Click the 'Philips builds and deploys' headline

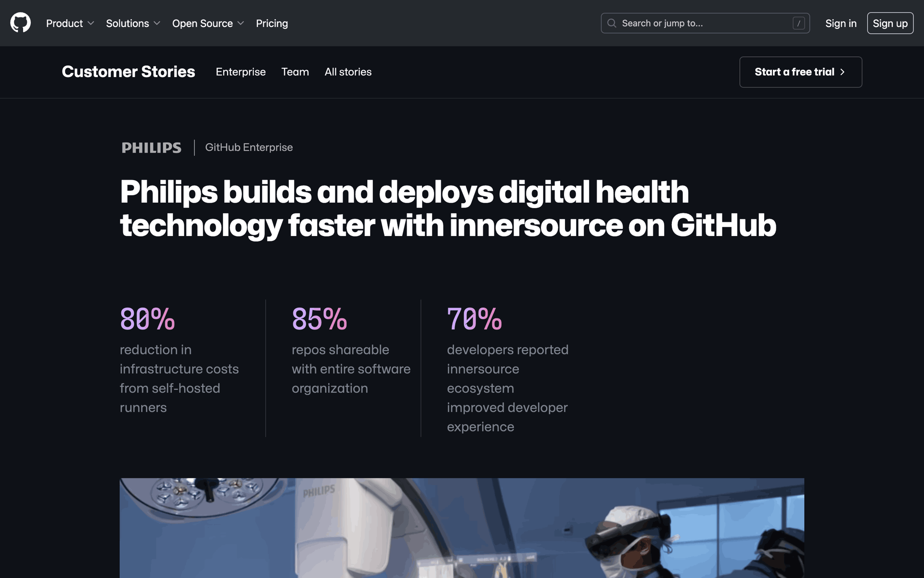pyautogui.click(x=448, y=208)
